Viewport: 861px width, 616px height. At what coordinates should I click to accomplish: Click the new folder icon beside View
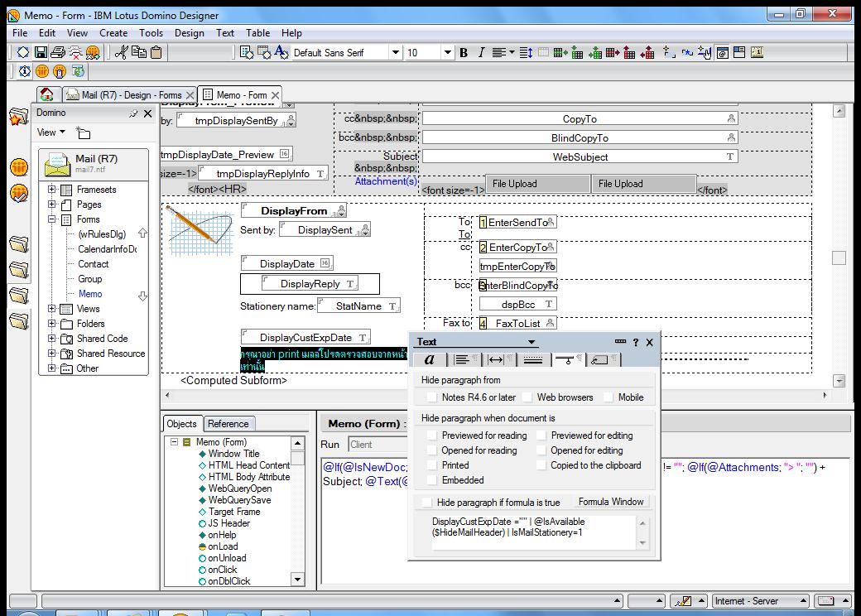coord(83,132)
